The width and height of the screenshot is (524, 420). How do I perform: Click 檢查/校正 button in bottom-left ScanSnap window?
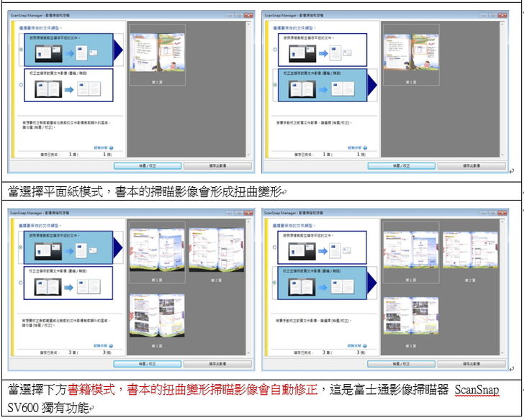coord(148,364)
